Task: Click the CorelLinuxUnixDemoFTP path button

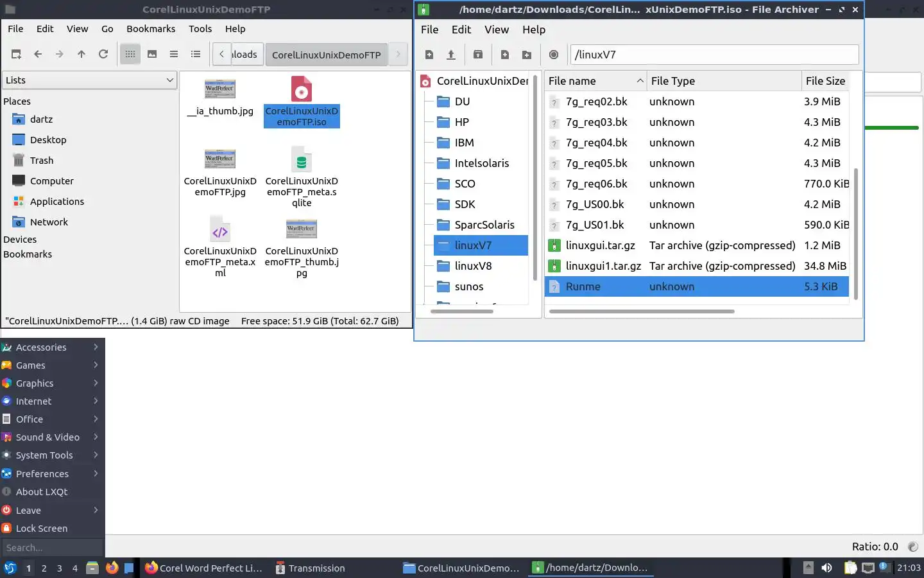Action: (326, 55)
